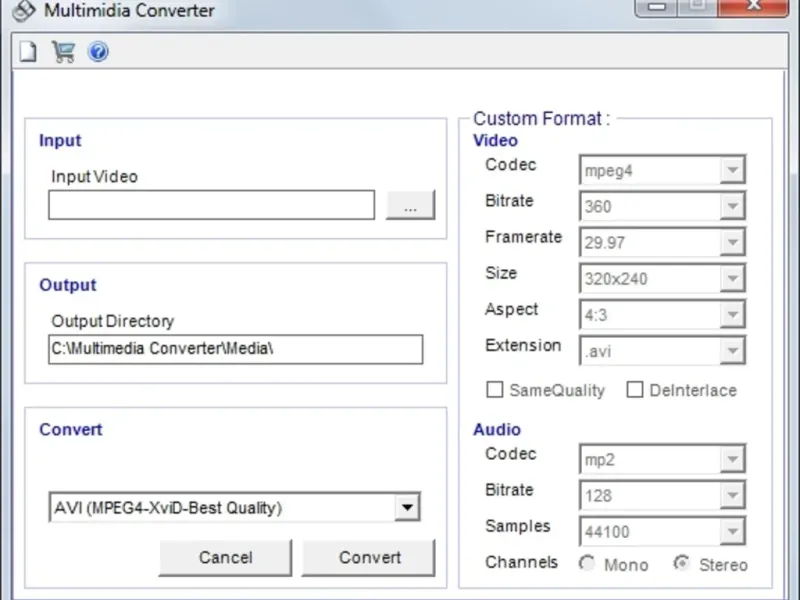Click the blue help question mark icon
The height and width of the screenshot is (600, 800).
click(98, 52)
